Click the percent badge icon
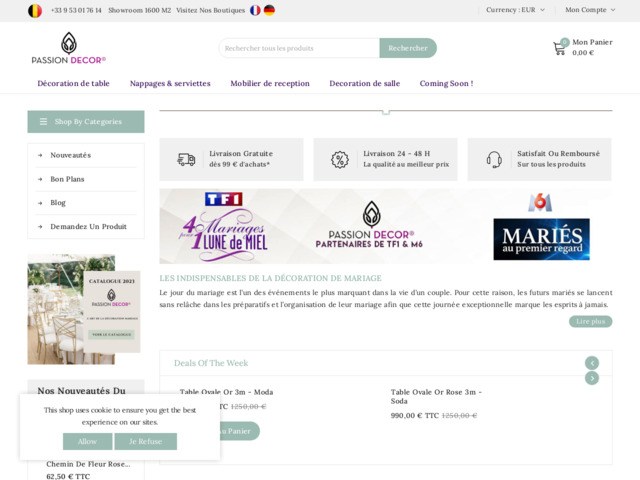This screenshot has height=480, width=640. [340, 159]
